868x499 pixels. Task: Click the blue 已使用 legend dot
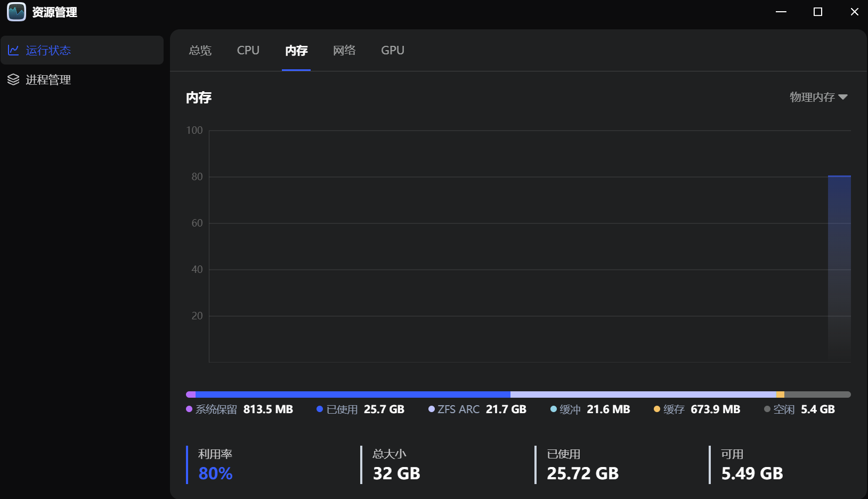320,409
